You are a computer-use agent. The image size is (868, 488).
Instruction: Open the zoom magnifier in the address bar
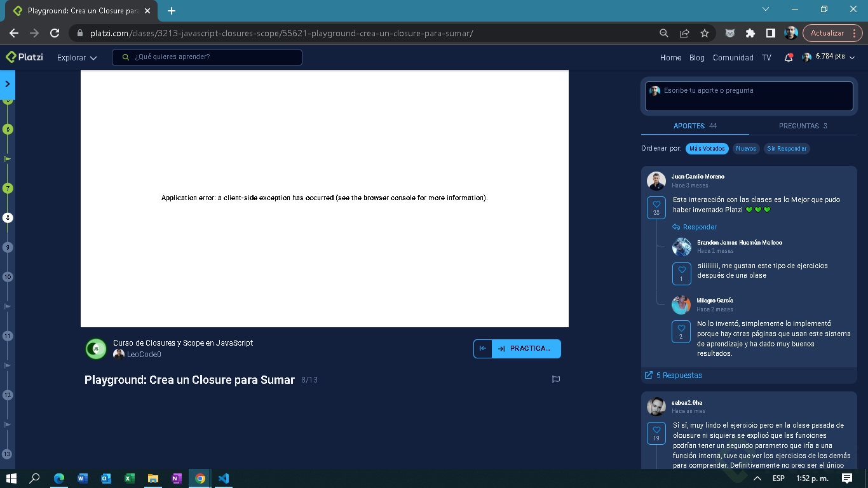coord(664,33)
